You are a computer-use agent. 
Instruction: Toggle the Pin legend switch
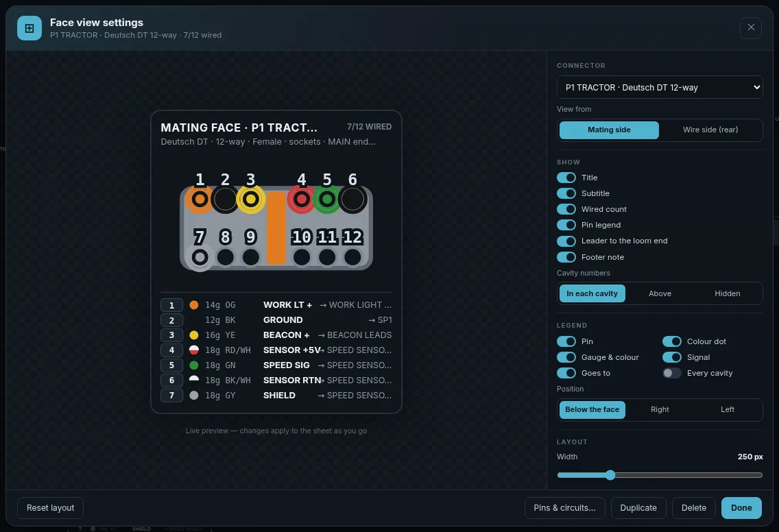pyautogui.click(x=566, y=225)
